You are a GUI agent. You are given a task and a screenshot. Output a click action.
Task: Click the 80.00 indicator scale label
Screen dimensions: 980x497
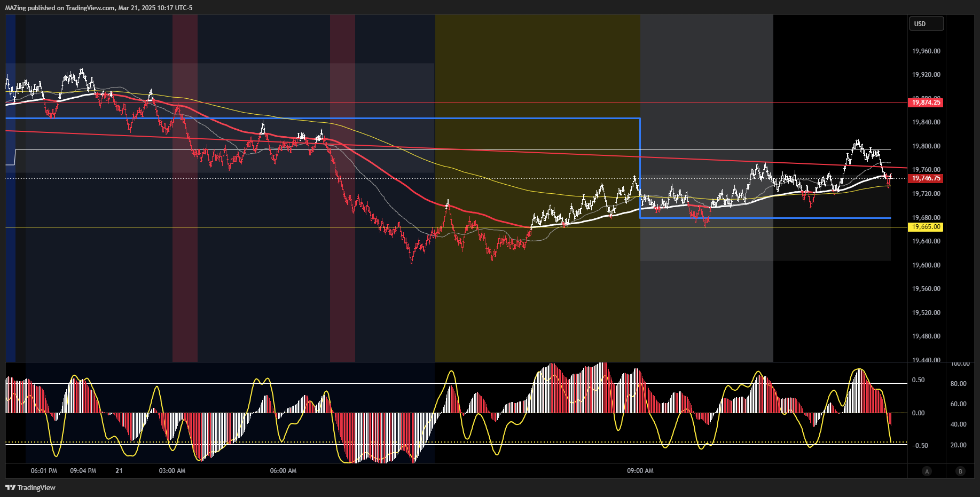(959, 384)
